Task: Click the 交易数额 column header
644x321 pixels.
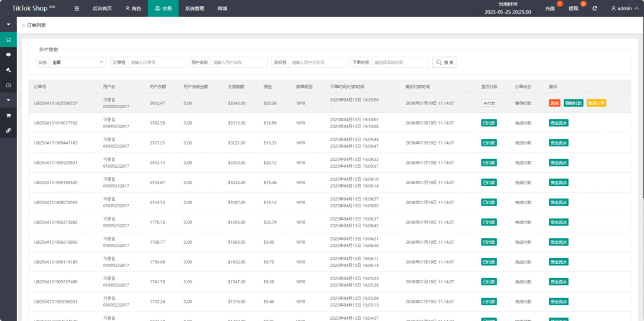Action: click(236, 87)
